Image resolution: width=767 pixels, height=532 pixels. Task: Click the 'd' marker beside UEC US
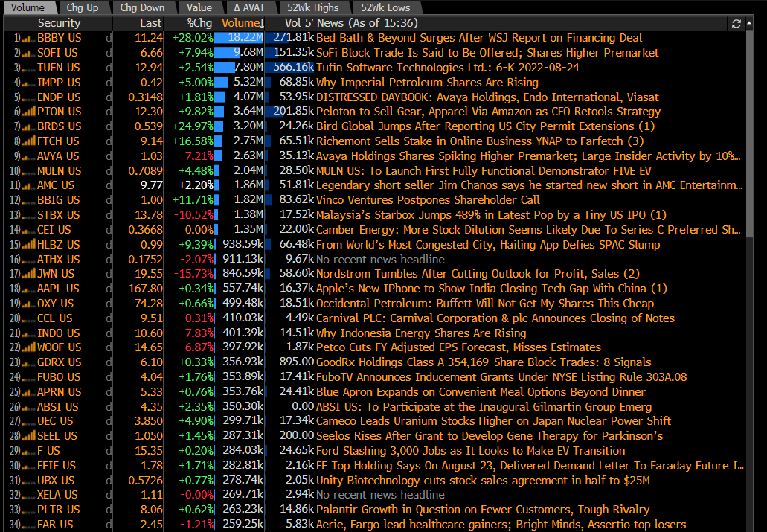tap(109, 421)
